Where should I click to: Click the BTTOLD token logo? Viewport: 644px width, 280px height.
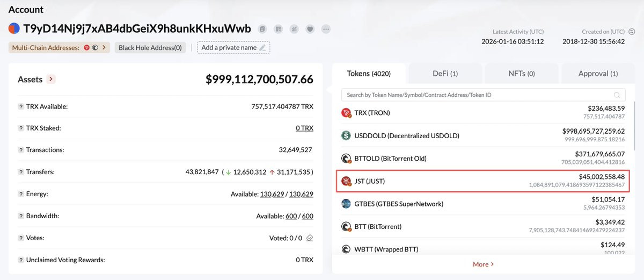[346, 159]
